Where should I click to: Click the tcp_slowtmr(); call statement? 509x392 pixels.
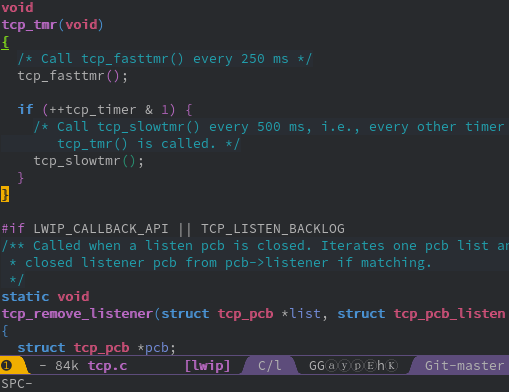pyautogui.click(x=89, y=161)
